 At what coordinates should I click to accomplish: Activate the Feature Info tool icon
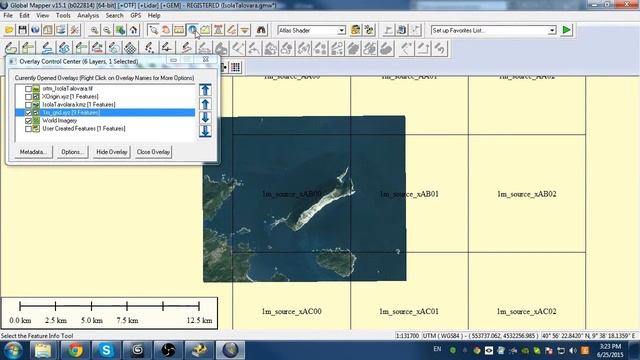192,30
